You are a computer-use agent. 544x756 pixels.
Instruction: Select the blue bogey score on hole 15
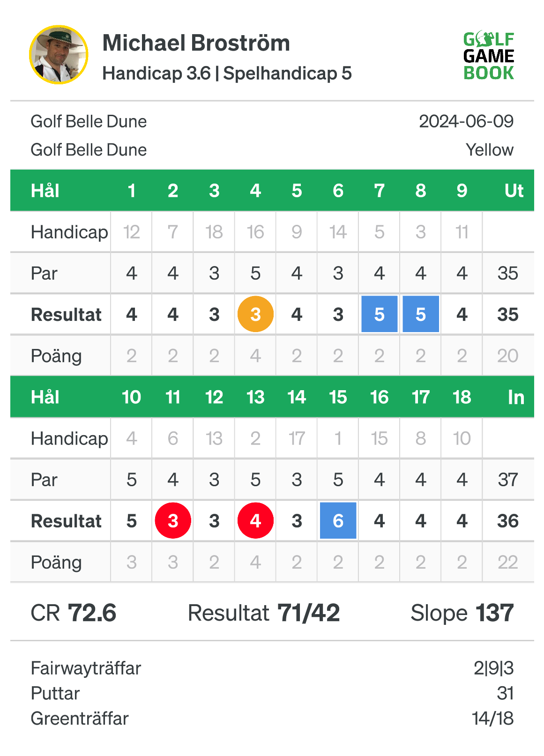coord(338,521)
